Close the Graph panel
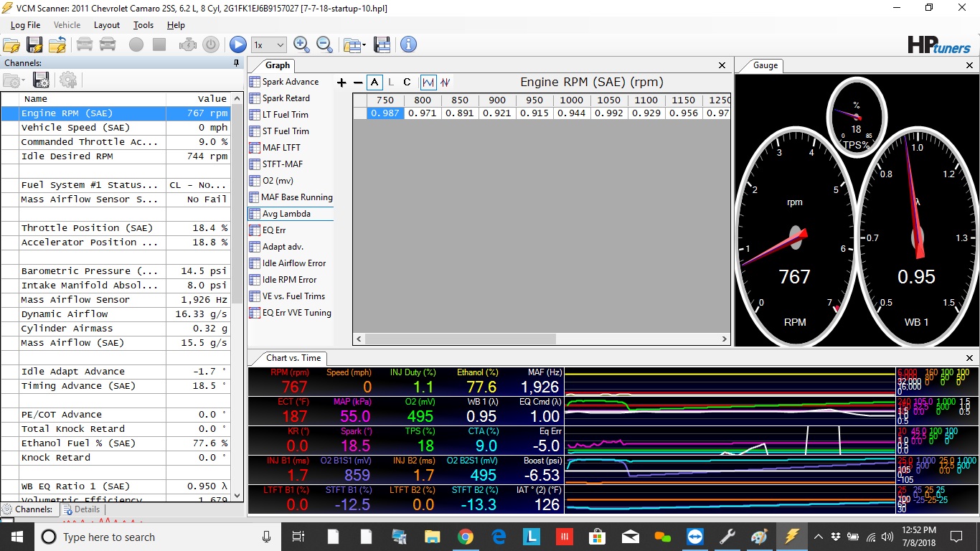 pyautogui.click(x=722, y=65)
